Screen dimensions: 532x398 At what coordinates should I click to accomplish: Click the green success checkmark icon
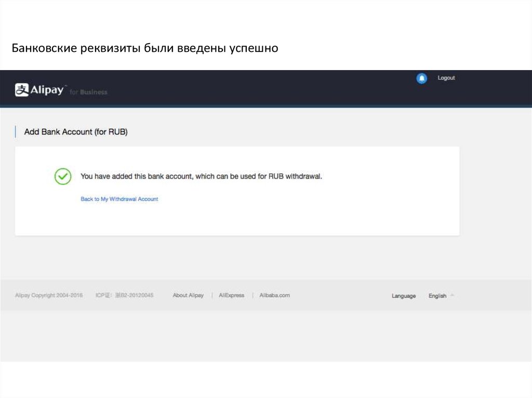point(63,176)
